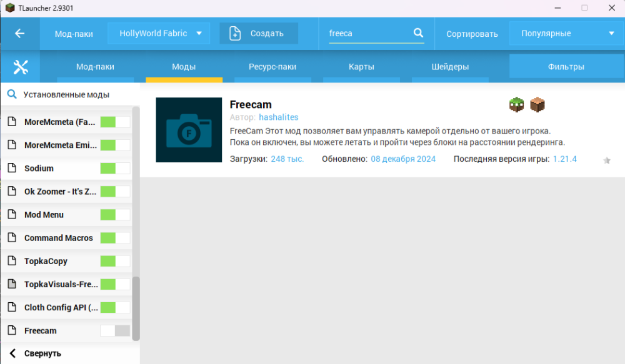Open the Фильтры button
Viewport: 625px width, 364px height.
[566, 67]
